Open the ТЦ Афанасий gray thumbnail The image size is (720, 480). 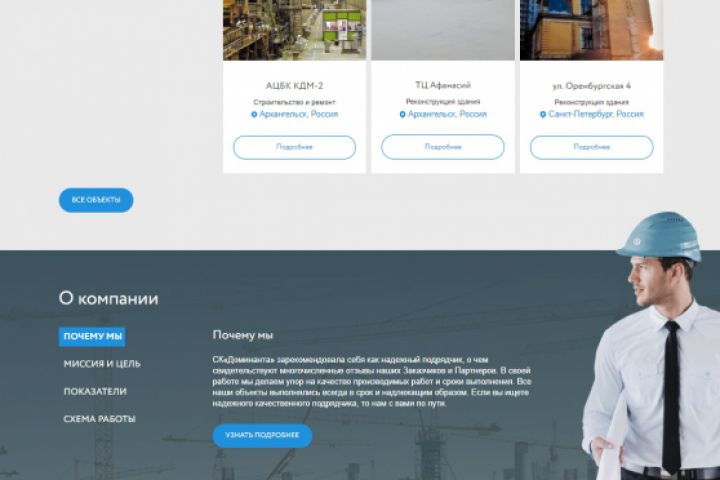click(443, 30)
